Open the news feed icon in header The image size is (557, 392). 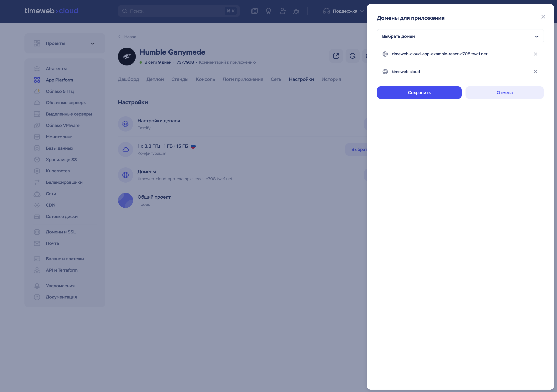click(254, 11)
